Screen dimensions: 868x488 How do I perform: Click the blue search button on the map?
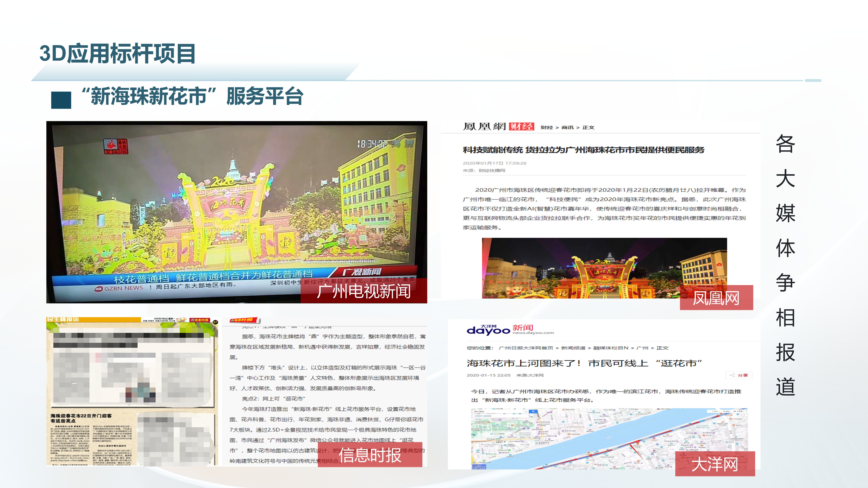coord(533,411)
